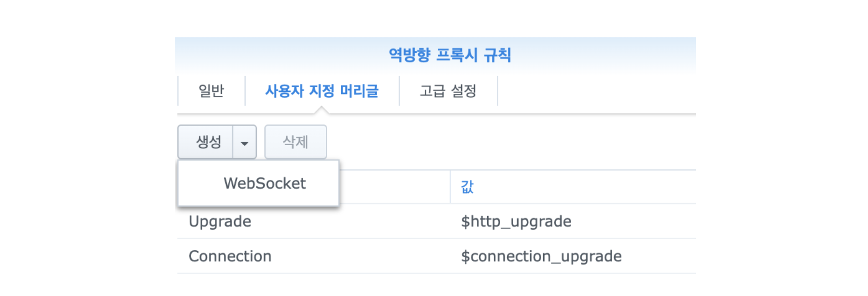Click the empty tab strip right of 고급 설정
868x296 pixels.
tap(597, 91)
